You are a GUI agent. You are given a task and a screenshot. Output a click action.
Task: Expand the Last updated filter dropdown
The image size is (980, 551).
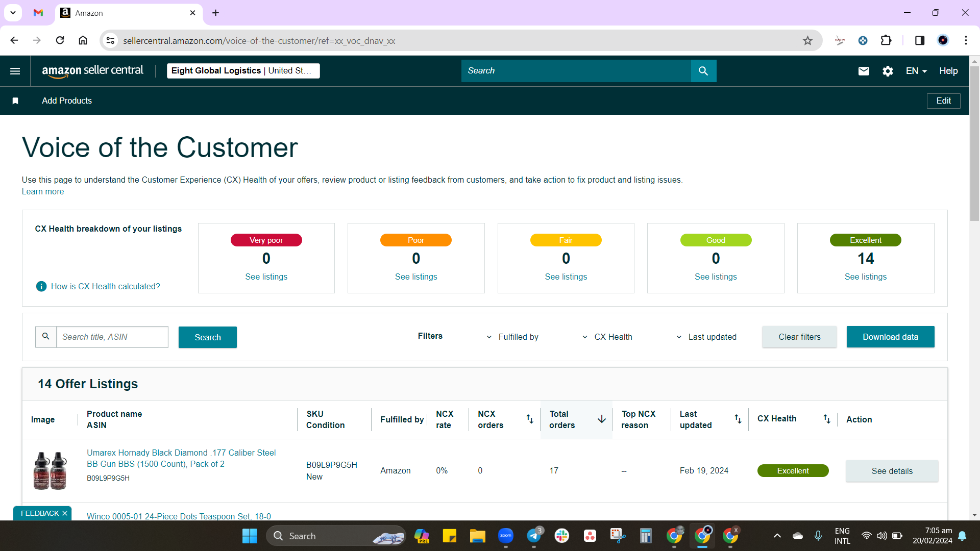click(706, 337)
